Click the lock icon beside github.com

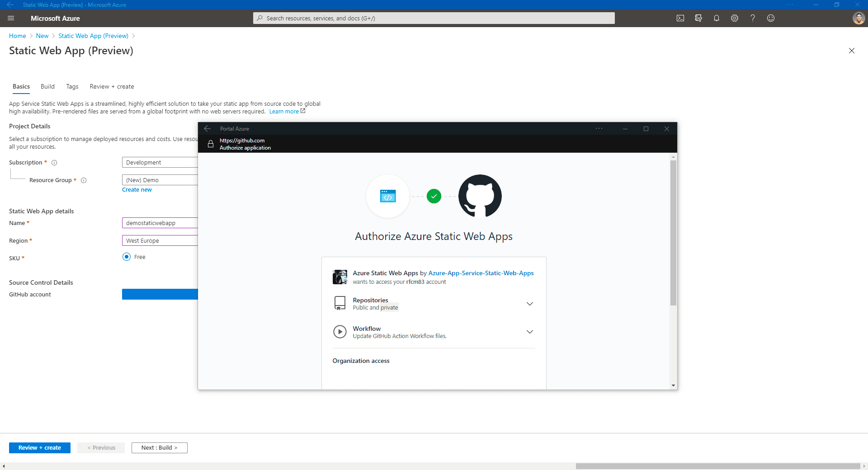click(211, 144)
